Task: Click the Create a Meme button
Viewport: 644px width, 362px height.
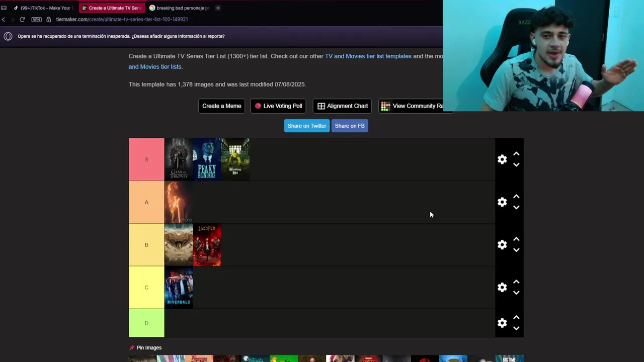Action: (222, 106)
